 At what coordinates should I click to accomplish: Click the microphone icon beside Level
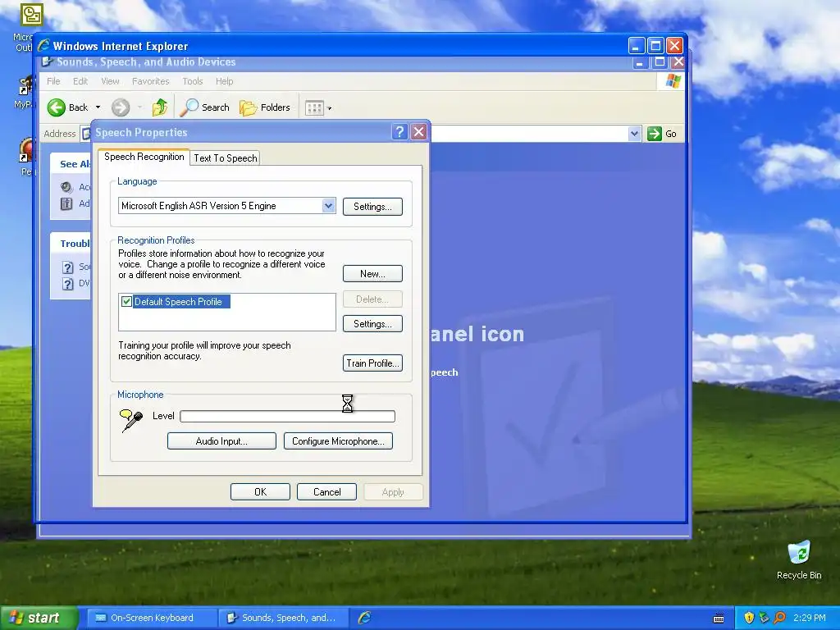coord(131,421)
